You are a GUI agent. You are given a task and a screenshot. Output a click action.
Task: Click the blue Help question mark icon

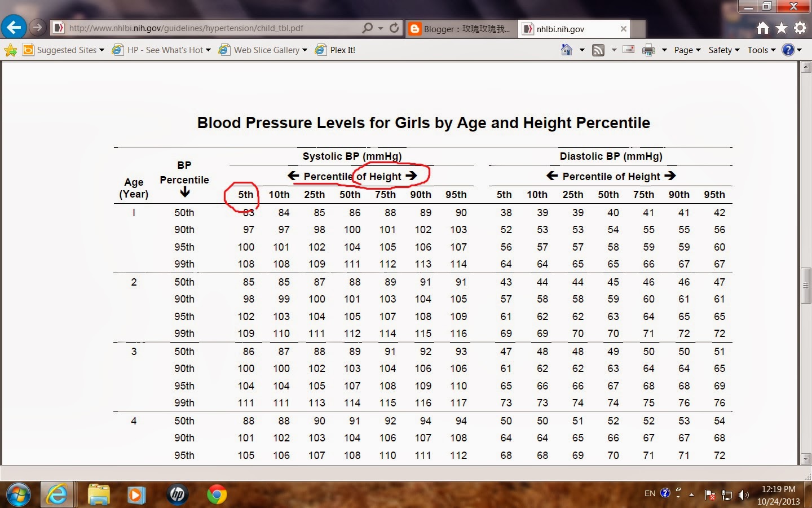[x=788, y=50]
